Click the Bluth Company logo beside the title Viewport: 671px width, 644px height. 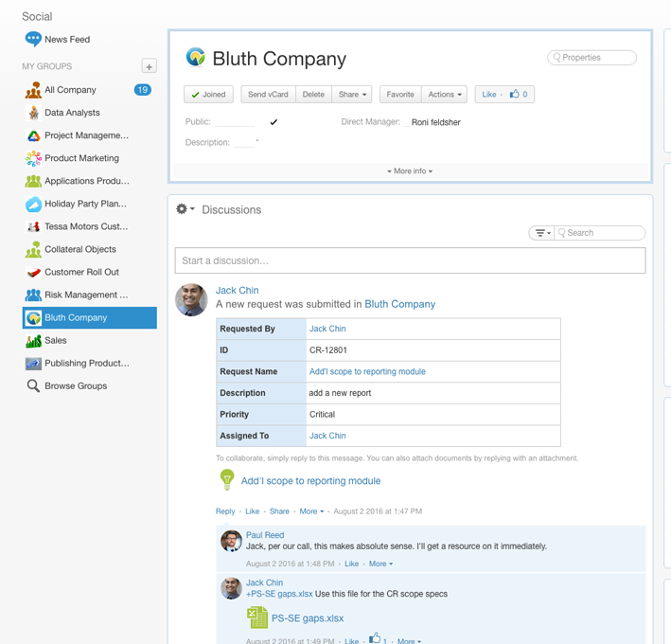click(x=196, y=57)
